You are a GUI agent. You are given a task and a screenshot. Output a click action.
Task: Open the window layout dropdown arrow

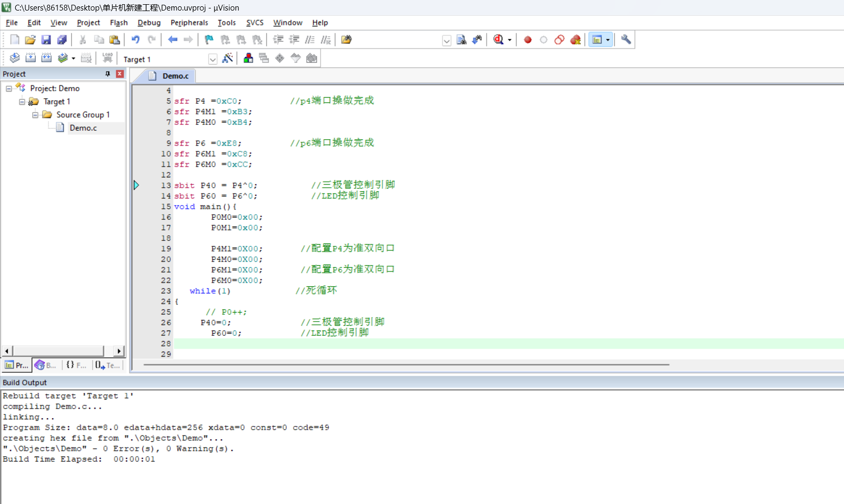coord(608,40)
